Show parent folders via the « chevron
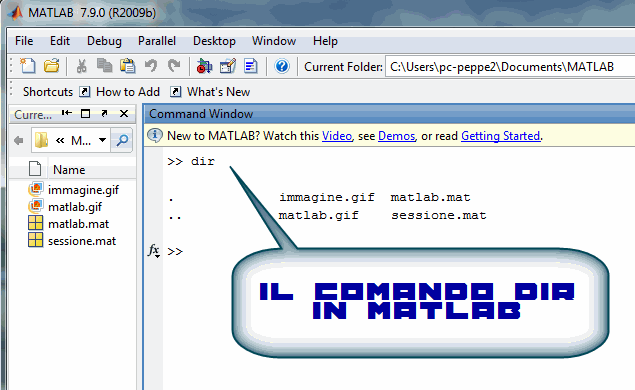 60,141
